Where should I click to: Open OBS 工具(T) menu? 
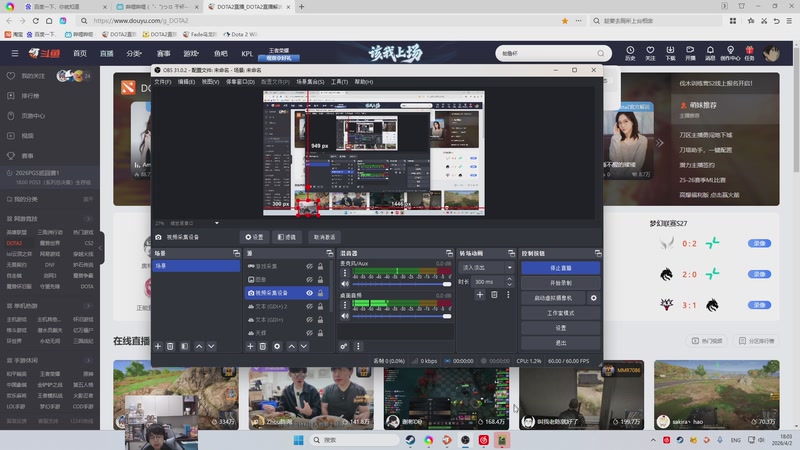pos(339,82)
